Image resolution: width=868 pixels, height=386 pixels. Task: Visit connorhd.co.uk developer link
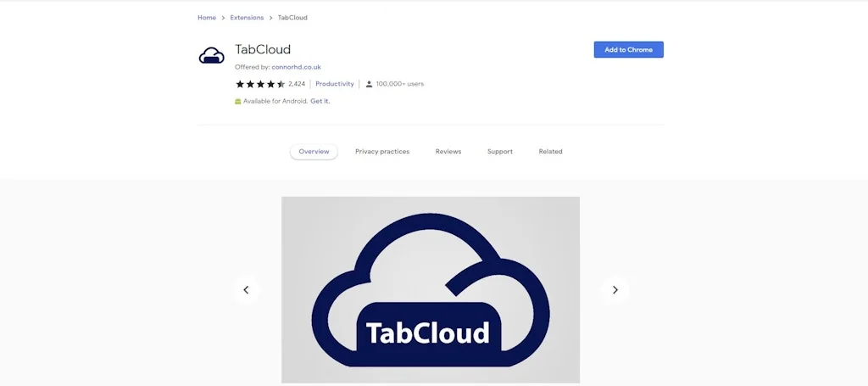pos(296,67)
